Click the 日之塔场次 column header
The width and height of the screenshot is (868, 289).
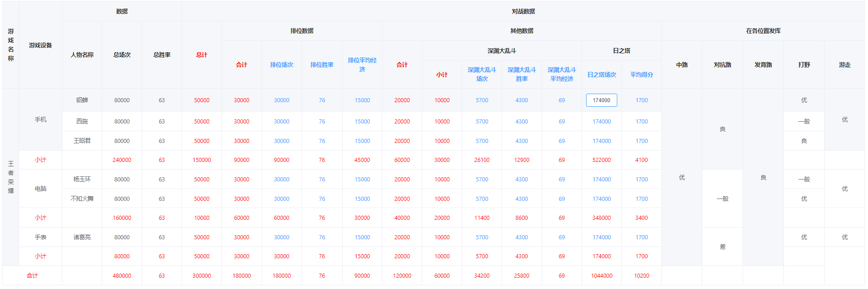pyautogui.click(x=601, y=75)
